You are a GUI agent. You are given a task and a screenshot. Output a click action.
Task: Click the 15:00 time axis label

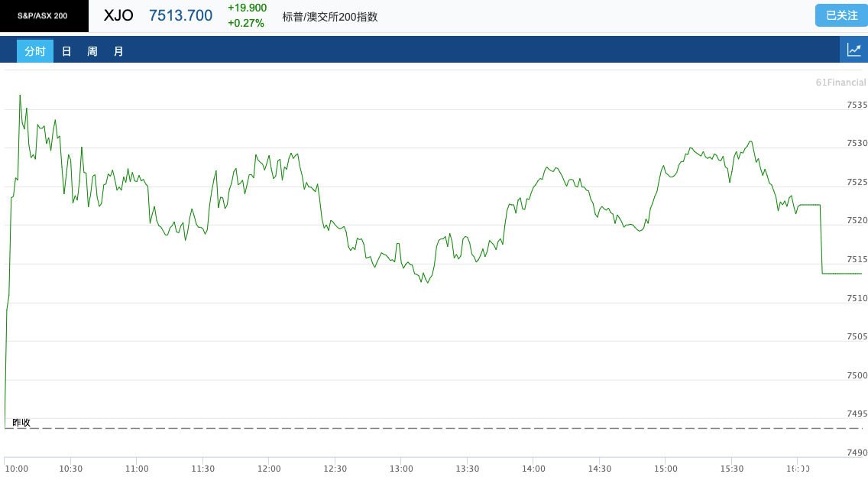coord(666,469)
